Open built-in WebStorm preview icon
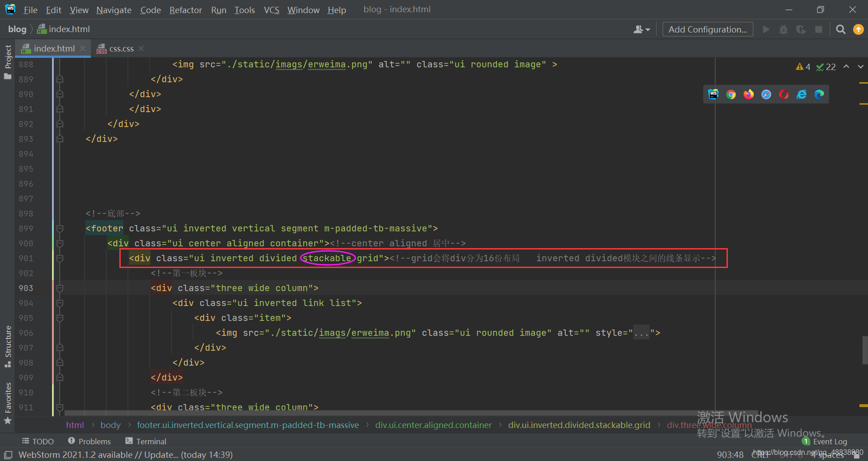 (713, 94)
